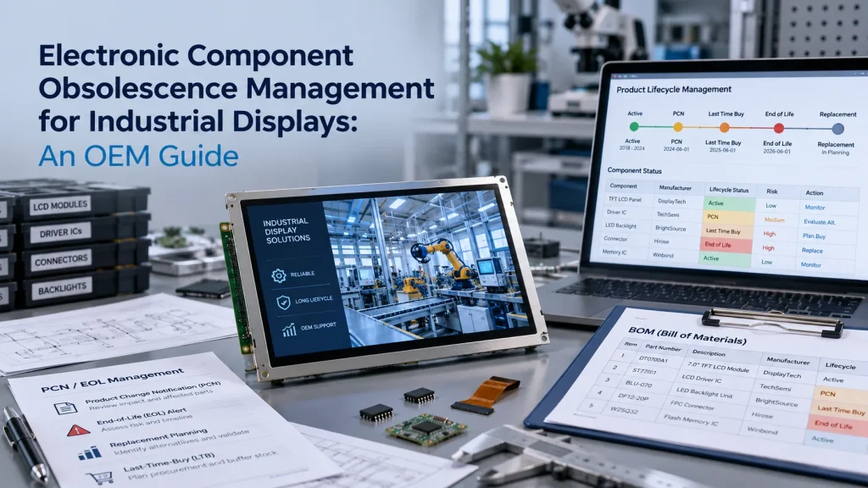Image resolution: width=868 pixels, height=488 pixels.
Task: Select the green Active dot on the lifecycle timeline
Action: point(634,127)
